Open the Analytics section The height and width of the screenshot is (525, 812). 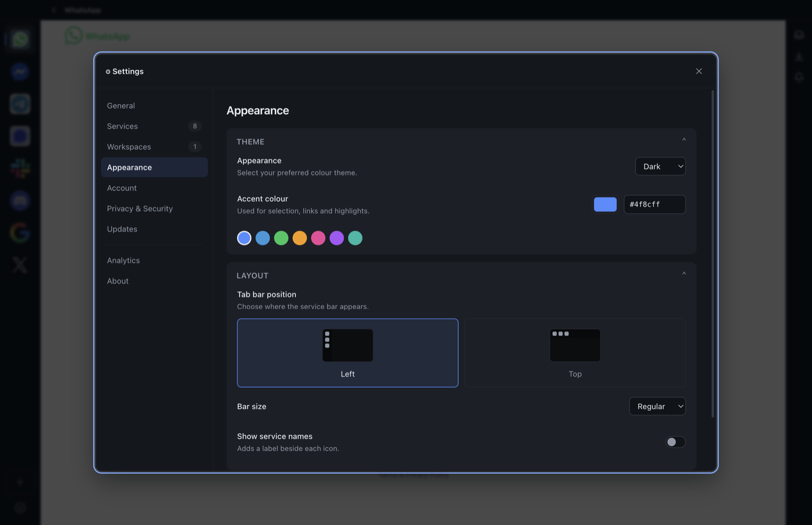coord(154,260)
